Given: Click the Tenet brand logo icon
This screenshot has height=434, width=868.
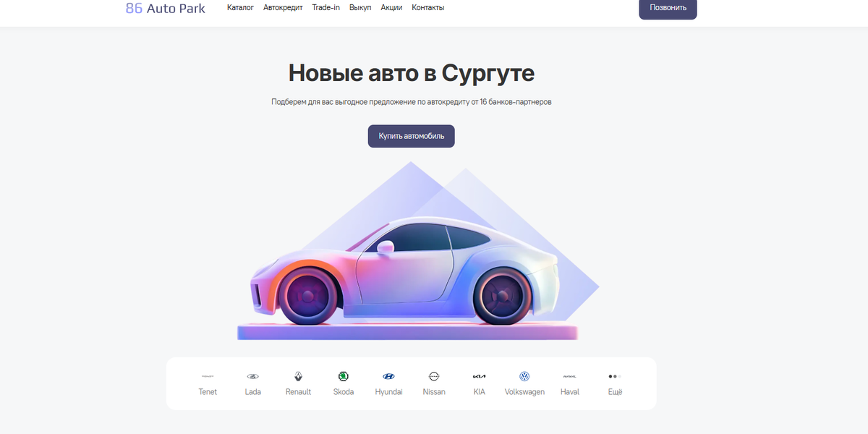Looking at the screenshot, I should tap(208, 376).
